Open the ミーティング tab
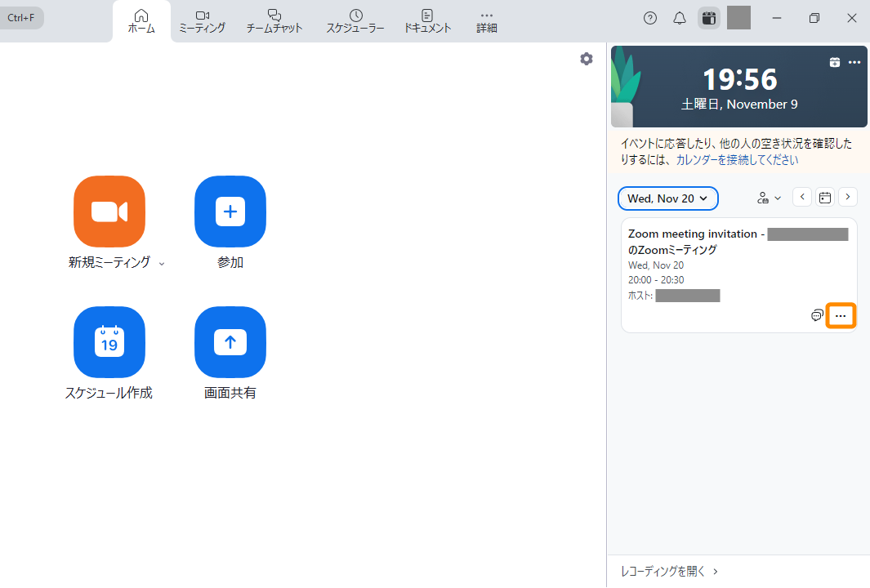This screenshot has height=588, width=870. click(203, 21)
